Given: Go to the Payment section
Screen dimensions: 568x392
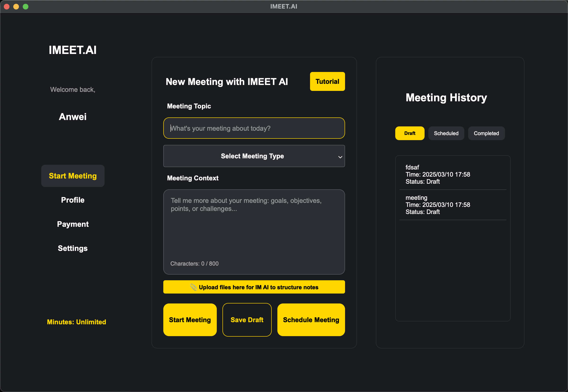Looking at the screenshot, I should 73,224.
